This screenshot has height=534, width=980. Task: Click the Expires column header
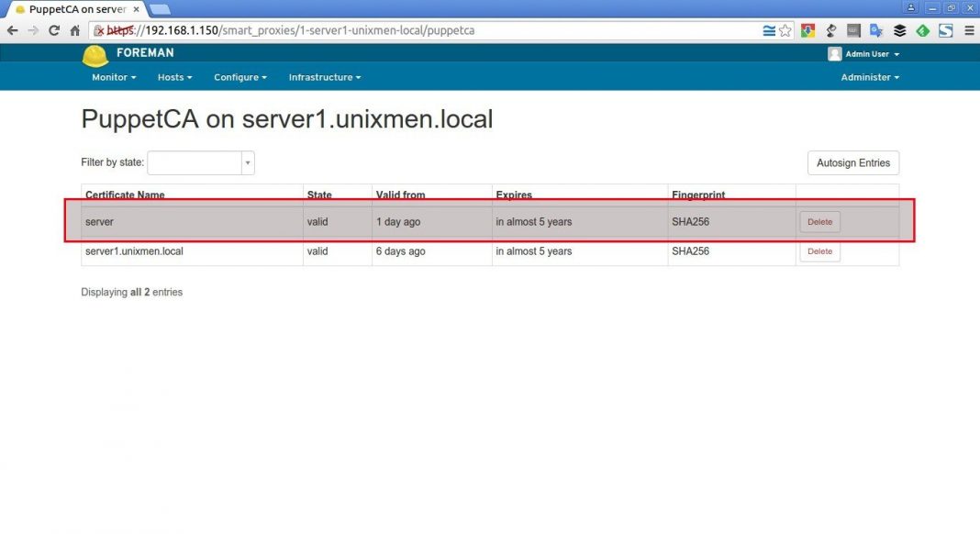coord(514,195)
